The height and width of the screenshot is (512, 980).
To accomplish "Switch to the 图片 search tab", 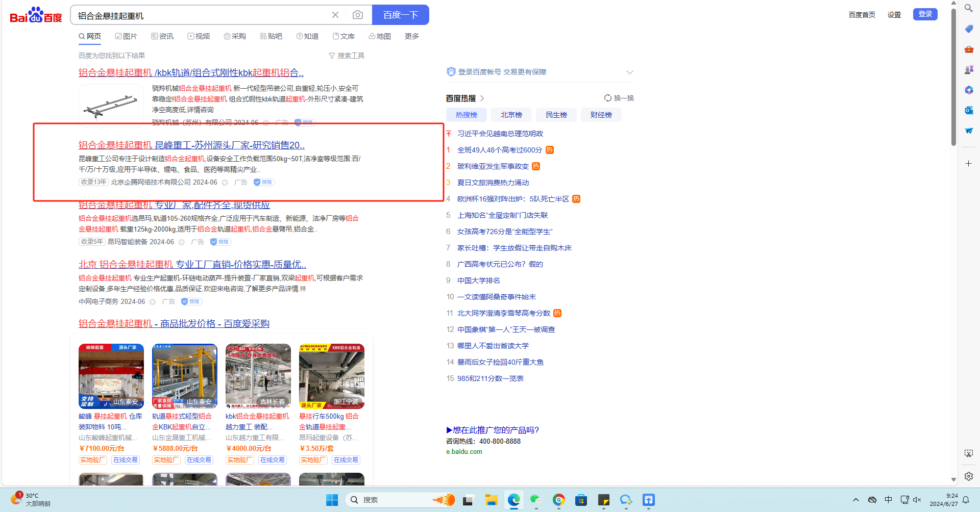I will (126, 36).
